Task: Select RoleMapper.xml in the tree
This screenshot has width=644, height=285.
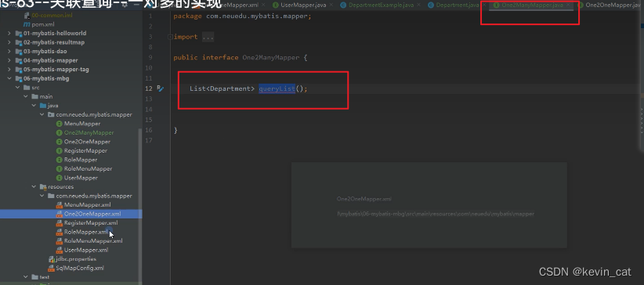Action: click(x=86, y=232)
